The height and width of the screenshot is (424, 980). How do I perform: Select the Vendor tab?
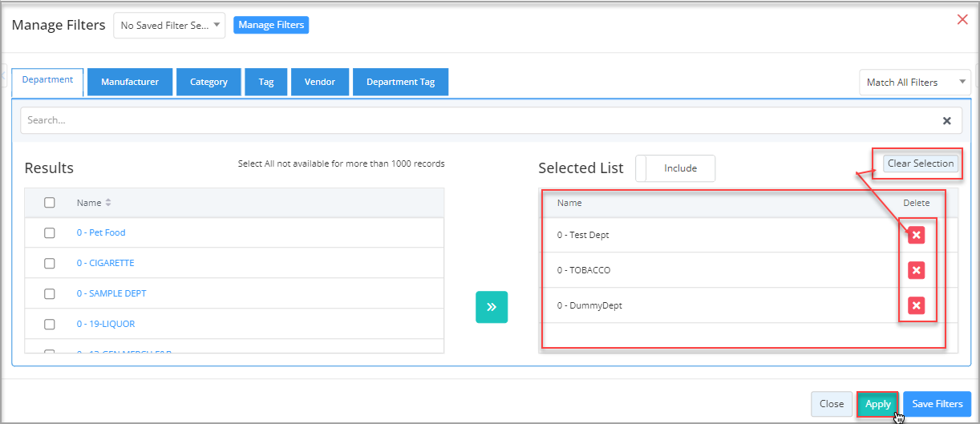[x=320, y=82]
